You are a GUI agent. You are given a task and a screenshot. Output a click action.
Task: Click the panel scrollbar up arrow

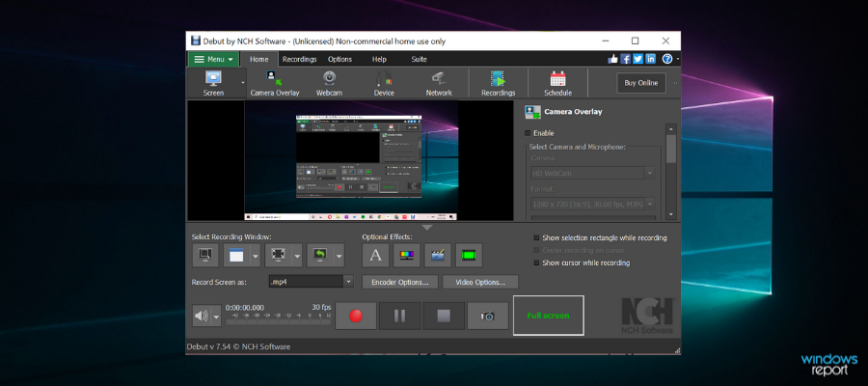click(671, 128)
